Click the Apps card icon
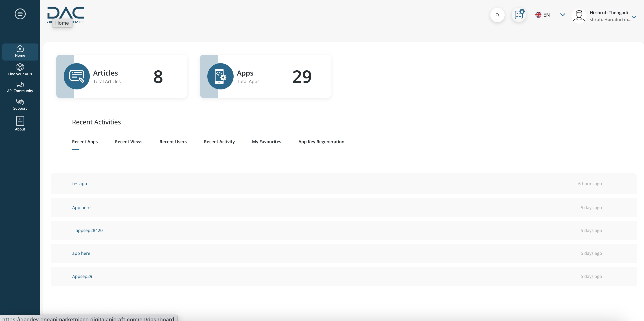Image resolution: width=644 pixels, height=321 pixels. click(x=220, y=76)
